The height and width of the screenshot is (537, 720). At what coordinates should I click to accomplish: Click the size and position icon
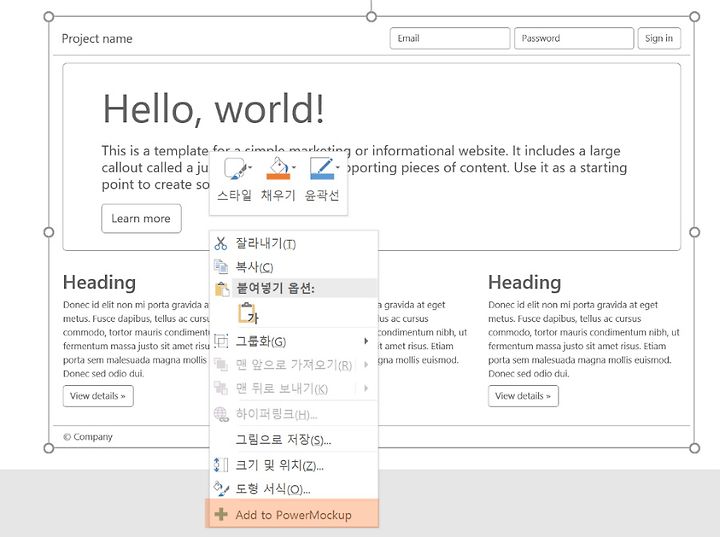point(221,465)
